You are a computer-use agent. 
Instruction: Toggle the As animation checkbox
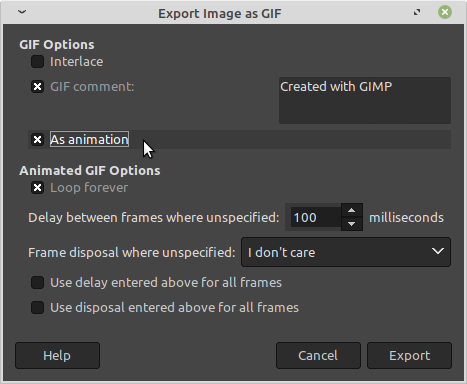pyautogui.click(x=37, y=139)
